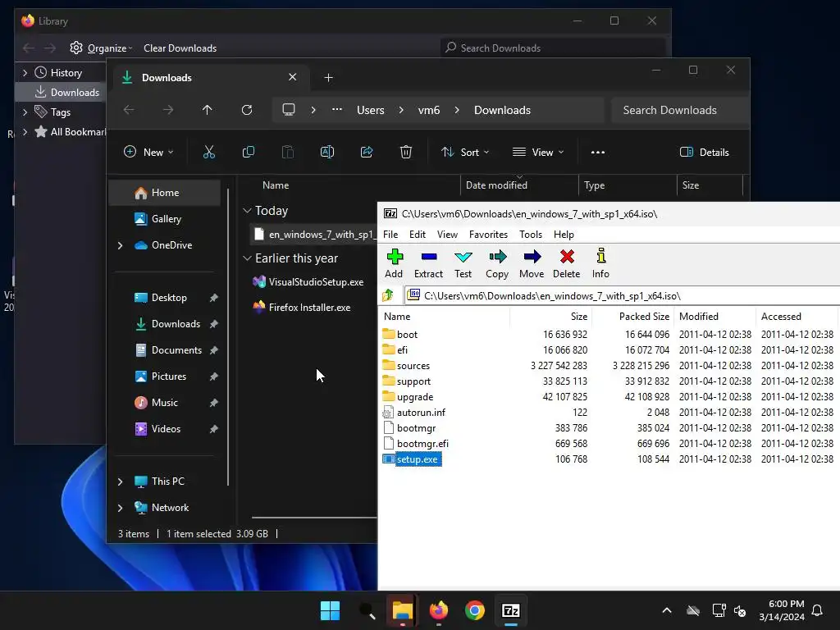Screen dimensions: 840x630
Task: Expand OneDrive in navigation pane
Action: (120, 245)
